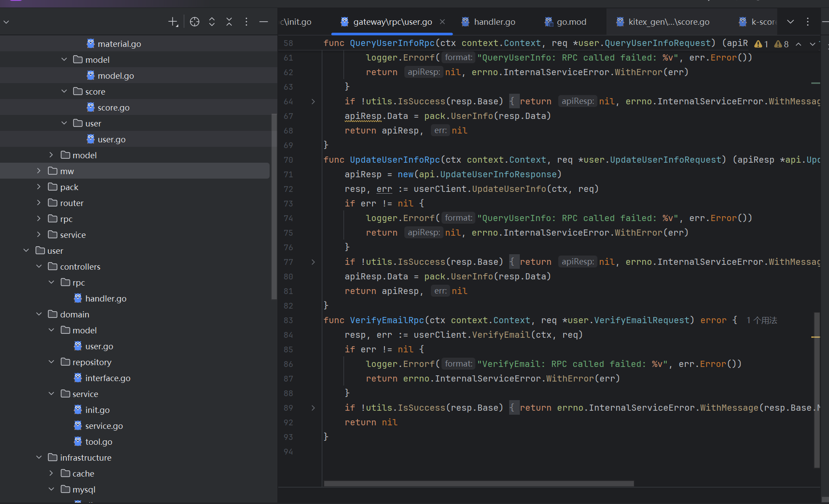Click the horizontal editor scrollbar
Image resolution: width=829 pixels, height=504 pixels.
click(x=479, y=484)
